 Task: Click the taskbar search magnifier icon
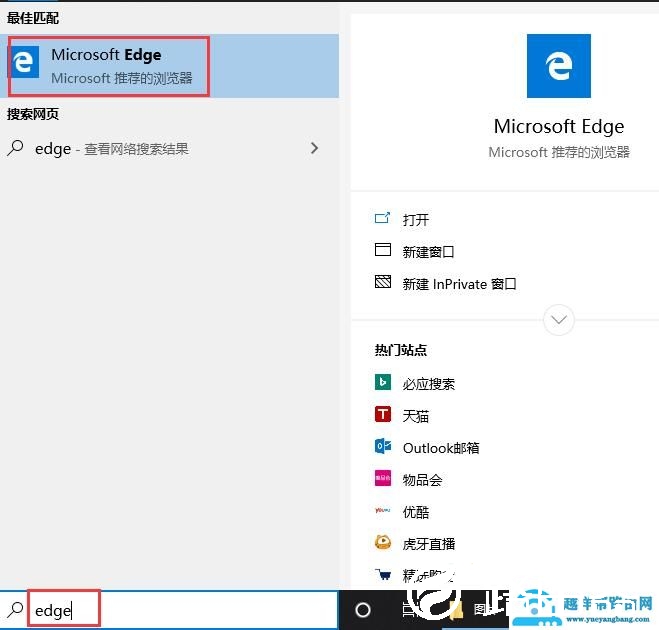16,610
